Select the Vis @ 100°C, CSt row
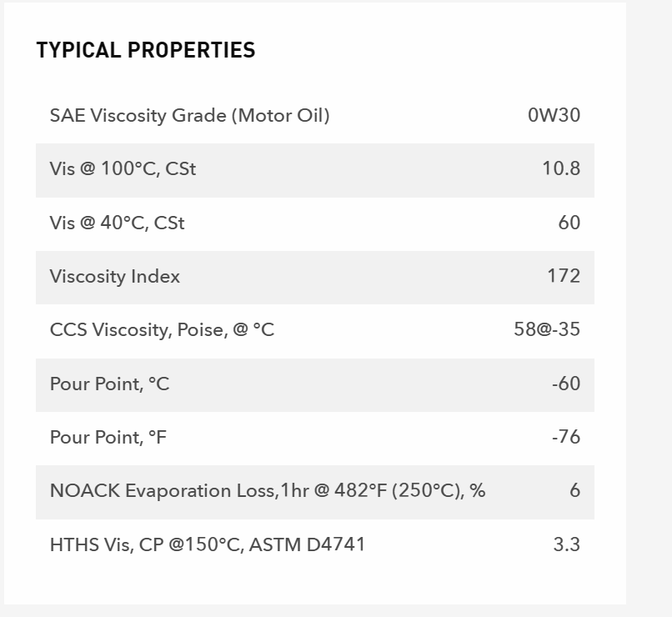The width and height of the screenshot is (672, 617). pyautogui.click(x=315, y=171)
